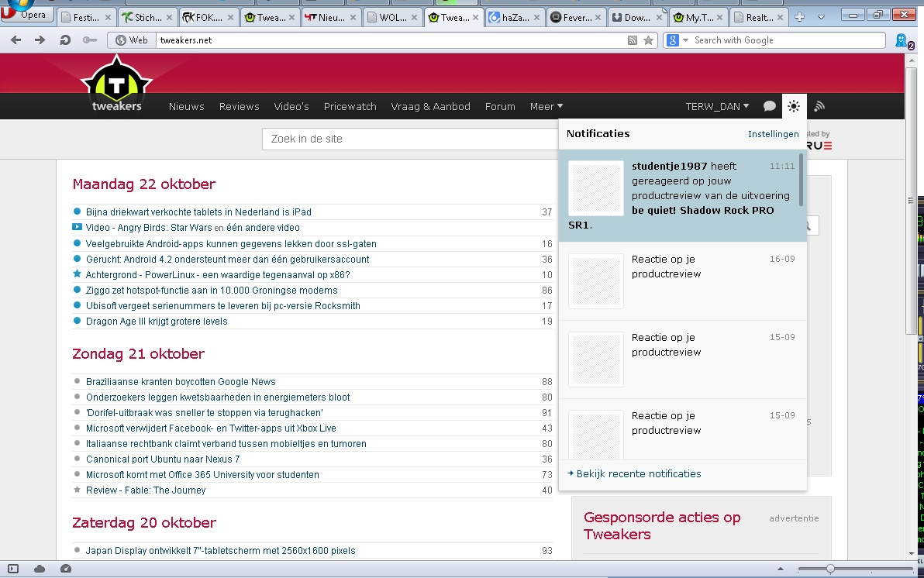The image size is (924, 578).
Task: Open Review - Fable: The Journey
Action: (146, 490)
